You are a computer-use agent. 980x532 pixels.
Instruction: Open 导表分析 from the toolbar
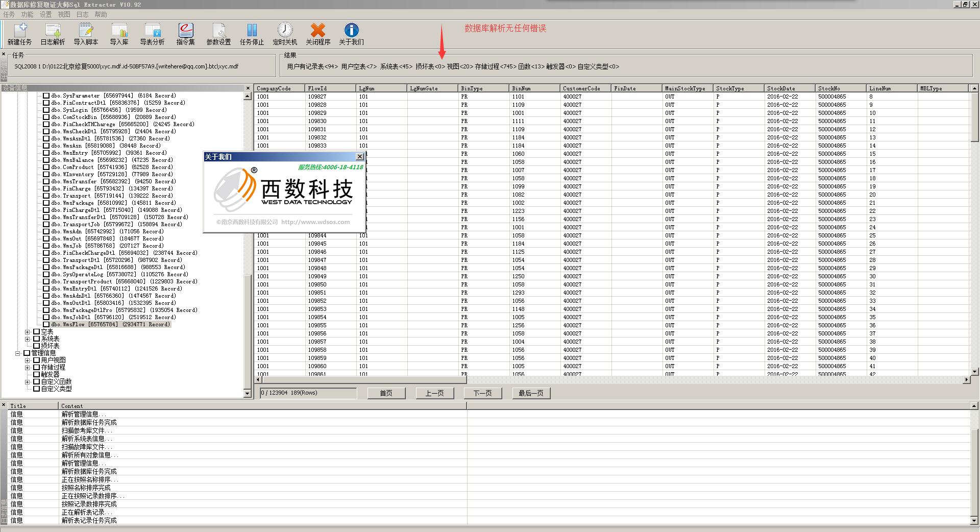[152, 34]
